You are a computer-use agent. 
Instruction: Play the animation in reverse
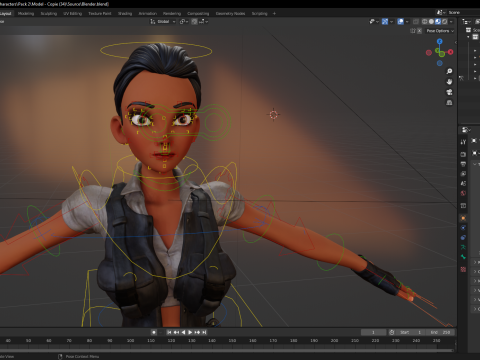[x=183, y=332]
